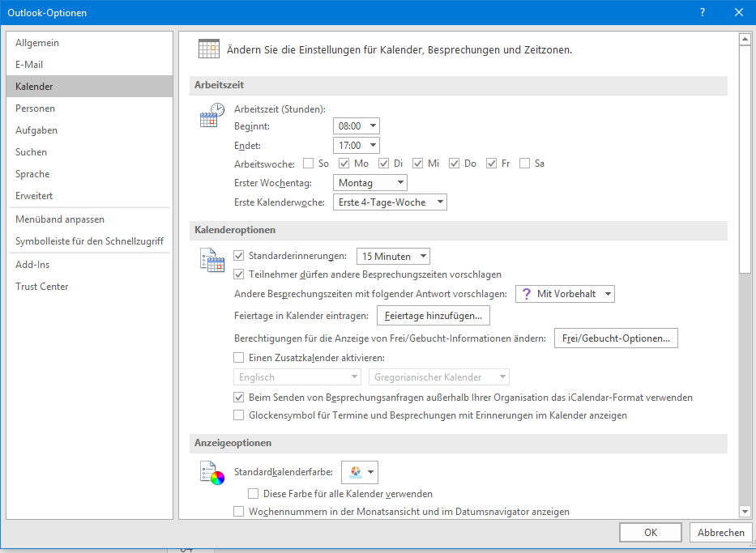Viewport: 756px width, 553px height.
Task: Select the Erweitert category
Action: tap(90, 196)
